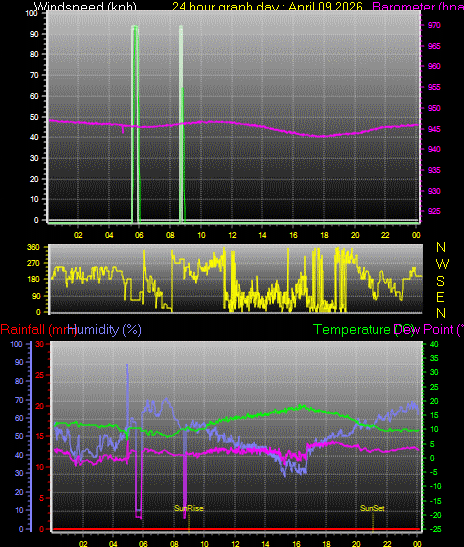Click the "80" windspeed axis value

pyautogui.click(x=34, y=54)
